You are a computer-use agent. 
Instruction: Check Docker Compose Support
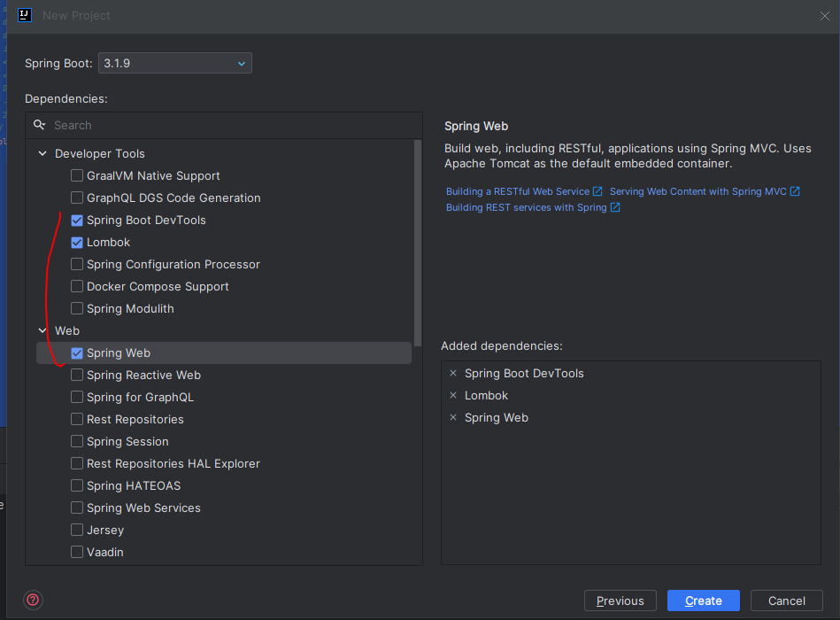click(x=77, y=286)
